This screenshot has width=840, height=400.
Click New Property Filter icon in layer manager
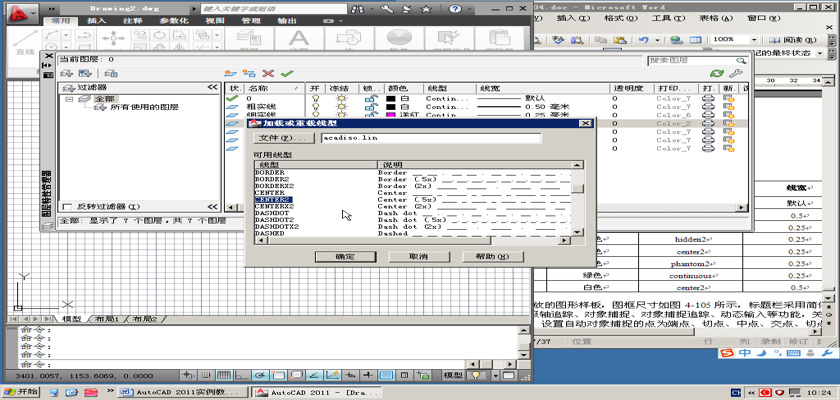tap(66, 73)
